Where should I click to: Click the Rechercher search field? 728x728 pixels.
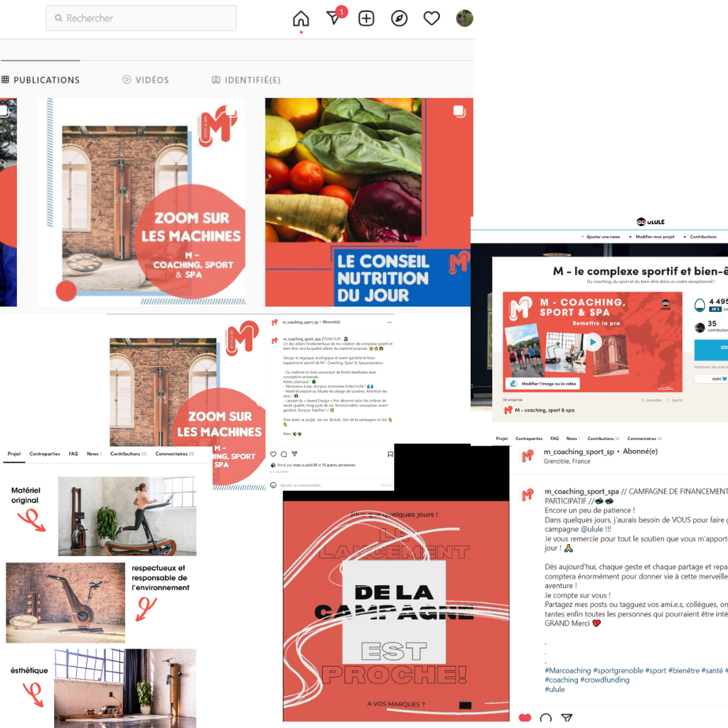(x=141, y=18)
